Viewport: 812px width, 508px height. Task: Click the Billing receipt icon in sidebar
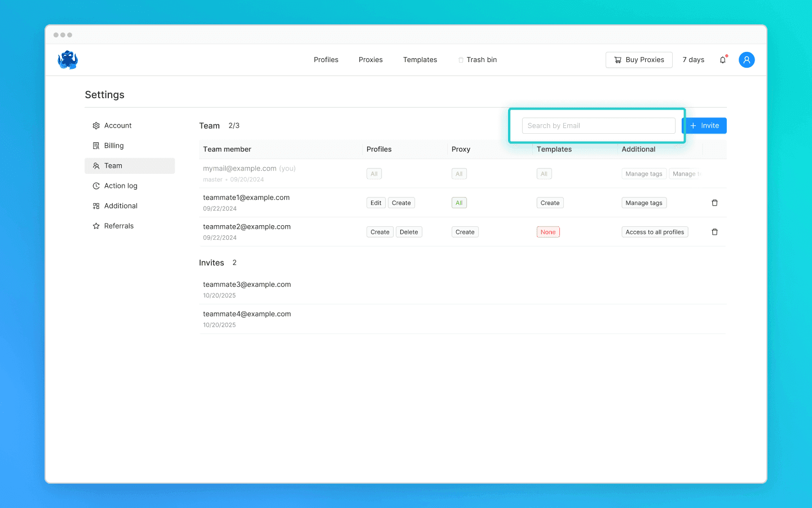click(96, 146)
